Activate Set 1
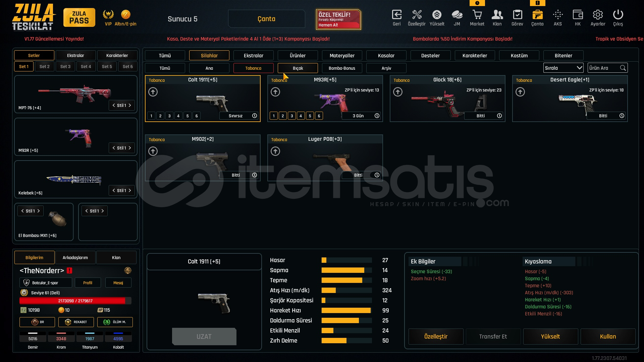 (x=24, y=66)
